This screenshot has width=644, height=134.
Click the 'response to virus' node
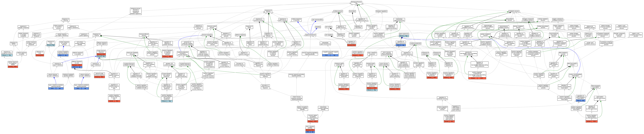(51, 43)
